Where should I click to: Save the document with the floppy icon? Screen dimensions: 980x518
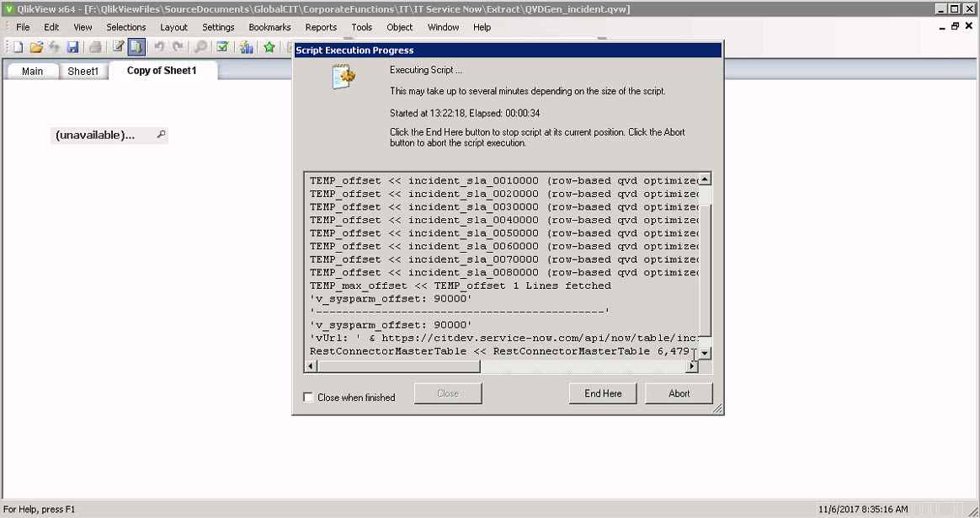[x=72, y=47]
